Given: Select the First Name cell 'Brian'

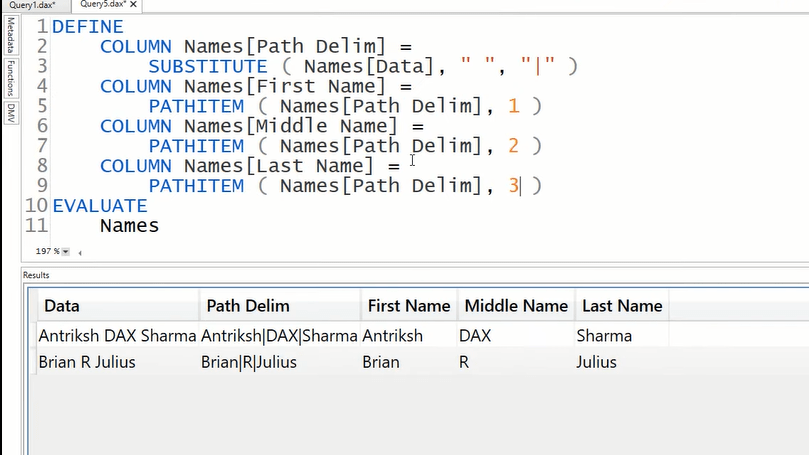Looking at the screenshot, I should (x=408, y=362).
